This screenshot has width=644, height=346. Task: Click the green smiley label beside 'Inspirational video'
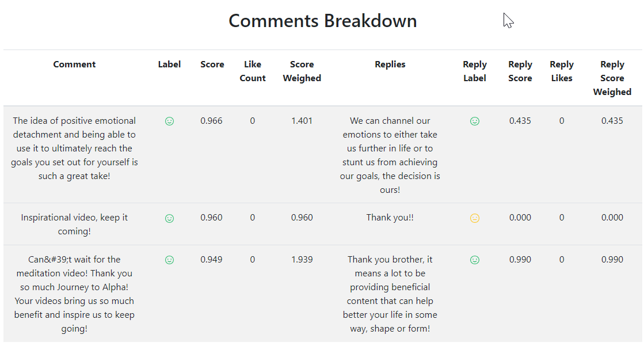point(169,218)
